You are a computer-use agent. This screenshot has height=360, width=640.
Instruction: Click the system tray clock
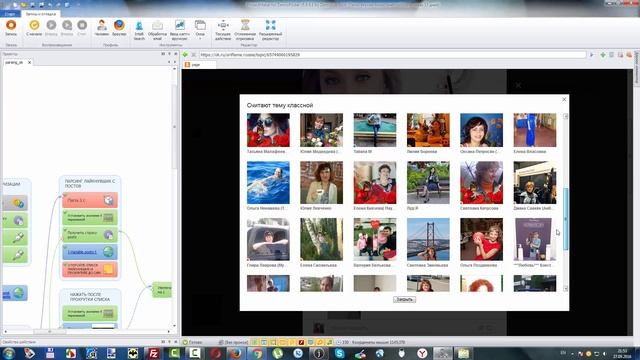click(622, 353)
